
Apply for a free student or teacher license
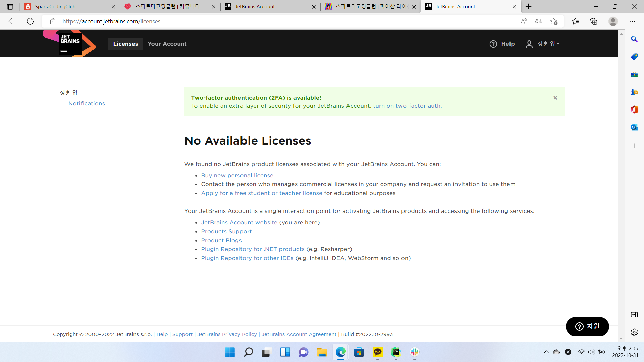[262, 193]
